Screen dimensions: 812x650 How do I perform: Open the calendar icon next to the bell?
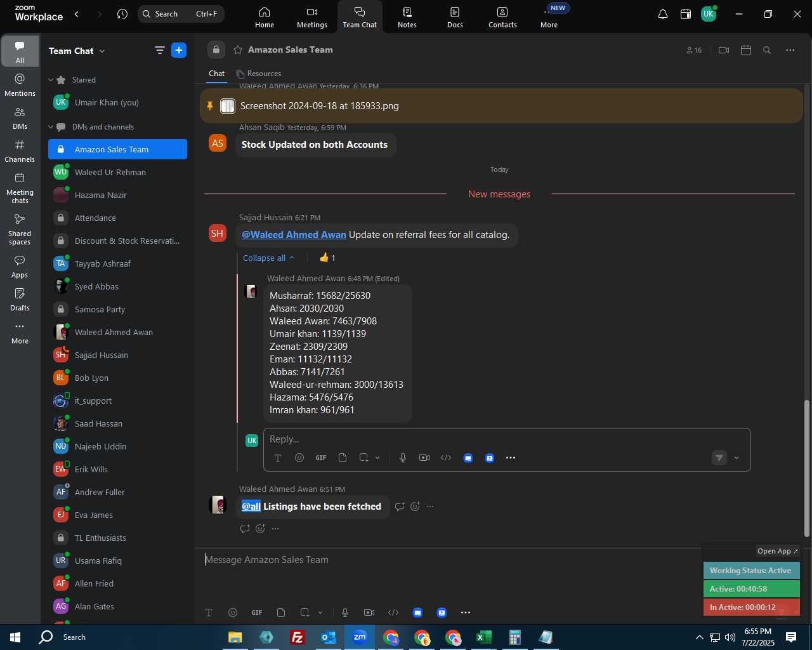(686, 14)
